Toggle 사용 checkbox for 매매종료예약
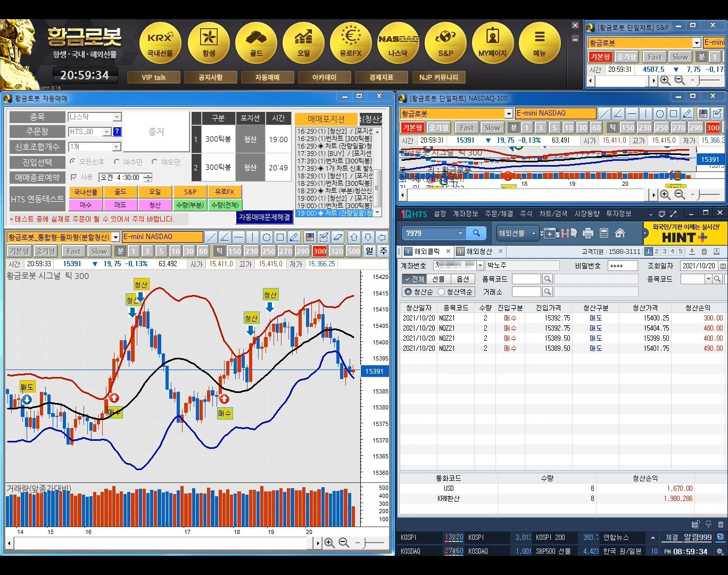 [x=74, y=177]
